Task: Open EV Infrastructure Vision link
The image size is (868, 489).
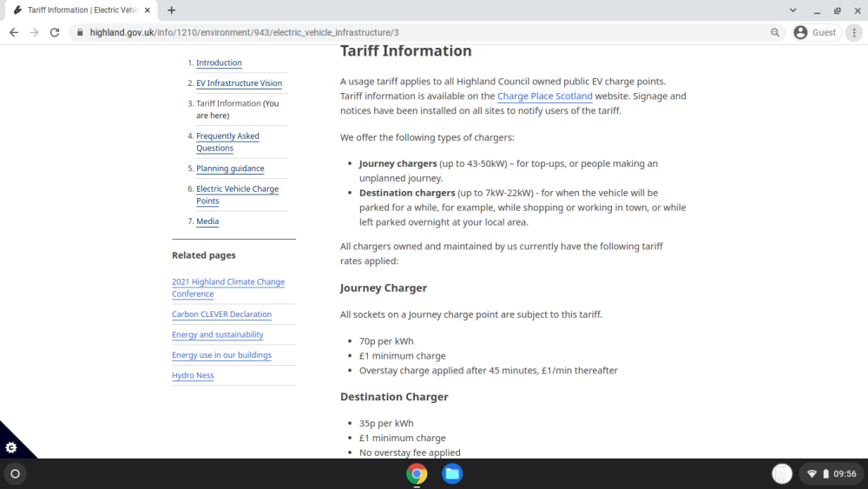Action: tap(240, 83)
